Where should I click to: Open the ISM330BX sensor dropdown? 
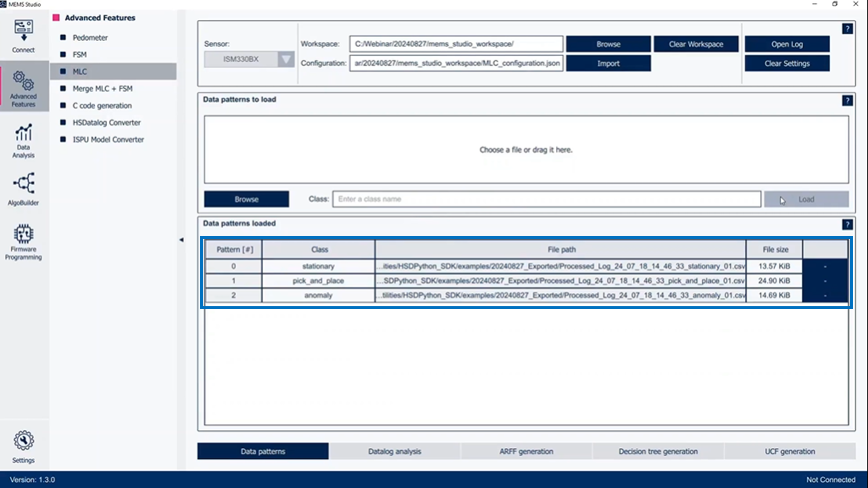[x=285, y=59]
